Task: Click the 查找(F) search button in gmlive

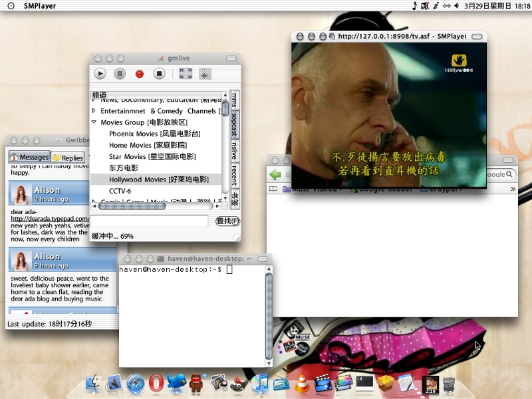Action: point(227,221)
